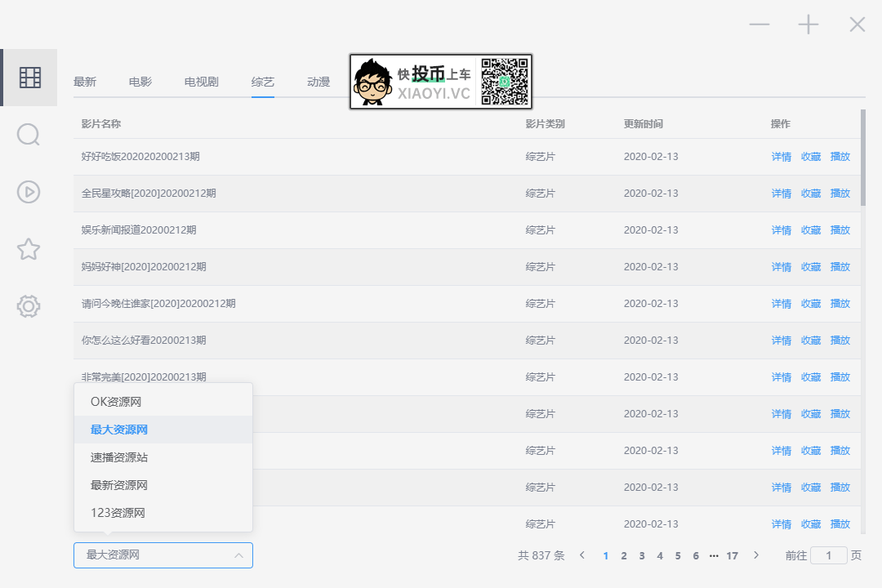This screenshot has height=588, width=882.
Task: Choose 速播资源站 in the dropdown list
Action: pos(163,457)
